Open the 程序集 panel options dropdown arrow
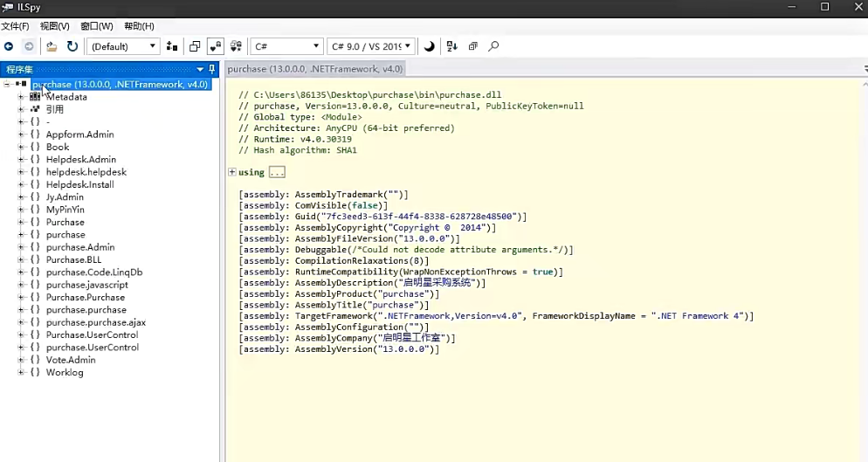The height and width of the screenshot is (462, 868). [x=200, y=69]
